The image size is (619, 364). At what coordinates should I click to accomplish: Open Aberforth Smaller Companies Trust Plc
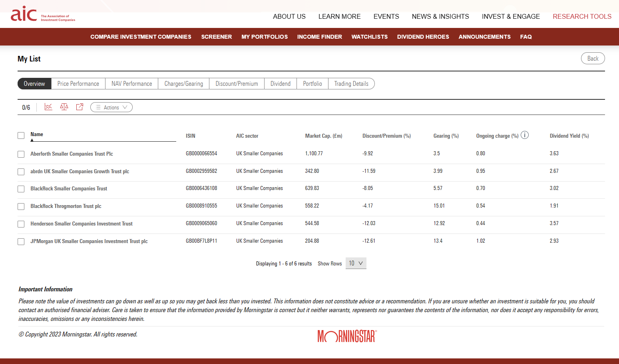(72, 154)
